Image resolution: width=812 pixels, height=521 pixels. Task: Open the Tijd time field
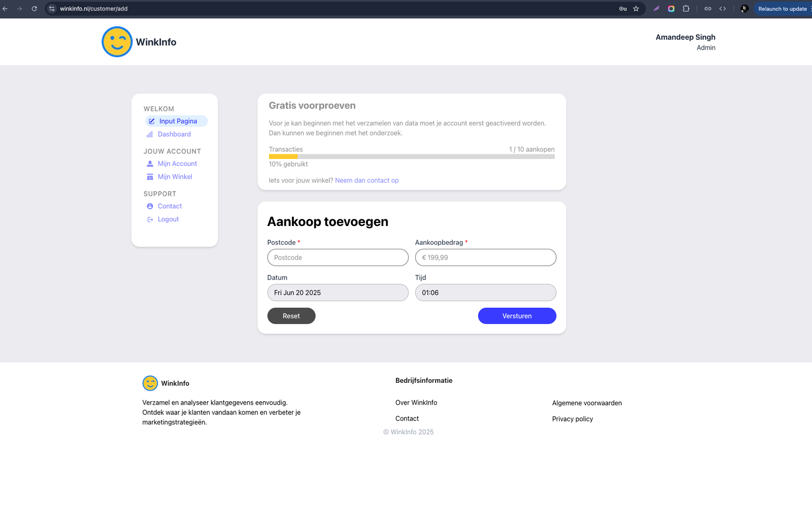485,293
